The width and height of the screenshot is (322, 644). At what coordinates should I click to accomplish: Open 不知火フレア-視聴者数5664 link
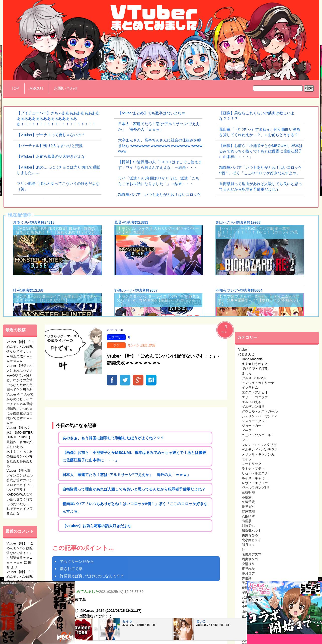(239, 290)
